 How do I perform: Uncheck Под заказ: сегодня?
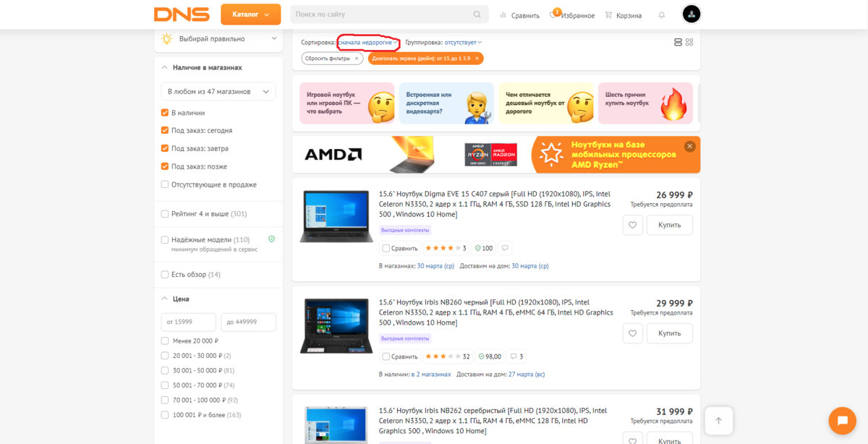(165, 130)
